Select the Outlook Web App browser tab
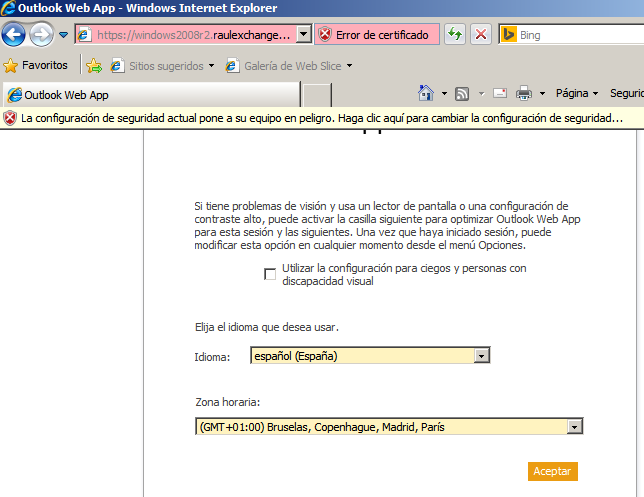 coord(152,95)
